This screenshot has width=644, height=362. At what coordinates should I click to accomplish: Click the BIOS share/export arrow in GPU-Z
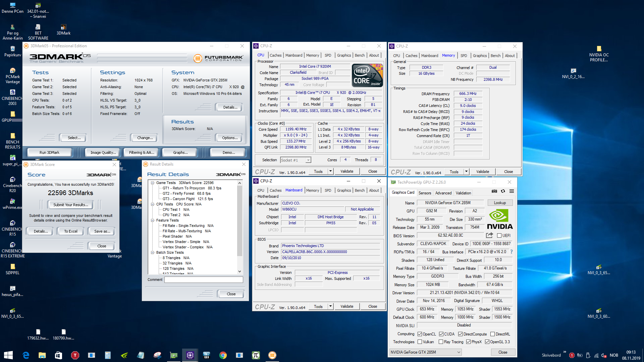click(489, 235)
